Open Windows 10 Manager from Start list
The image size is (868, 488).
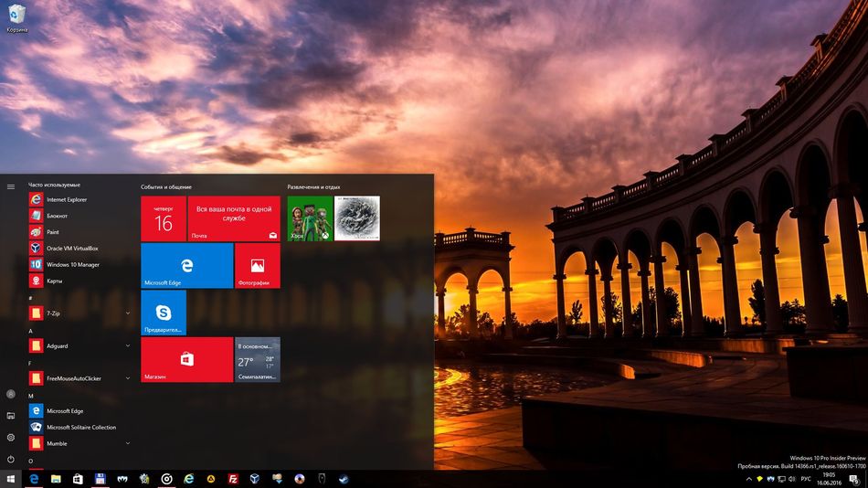(80, 264)
